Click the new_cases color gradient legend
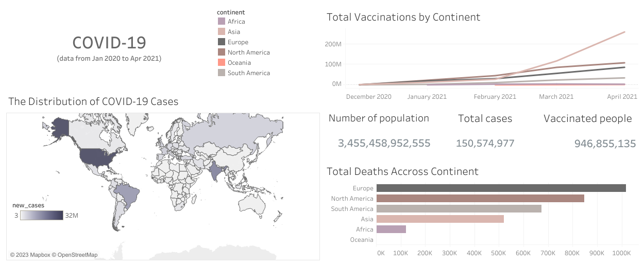The height and width of the screenshot is (266, 644). [x=41, y=215]
